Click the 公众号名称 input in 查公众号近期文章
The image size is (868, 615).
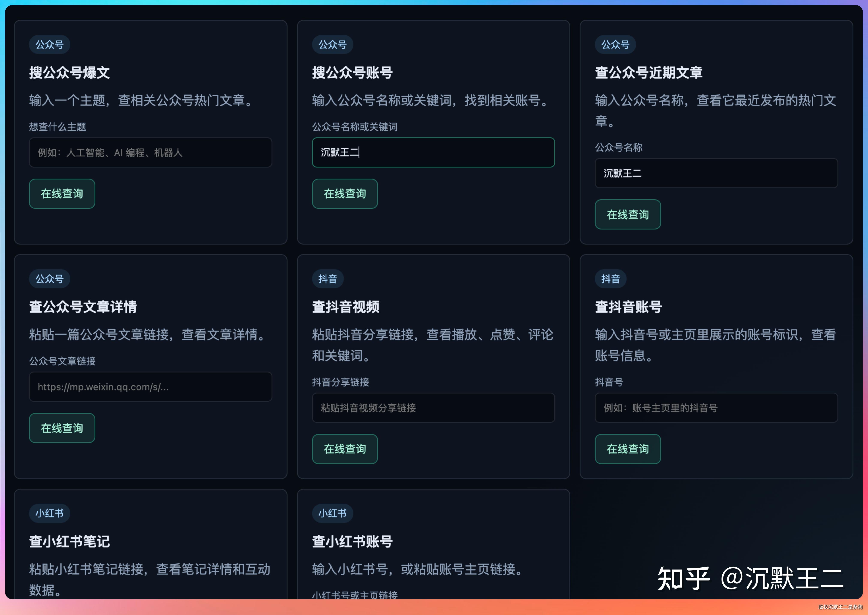point(716,173)
